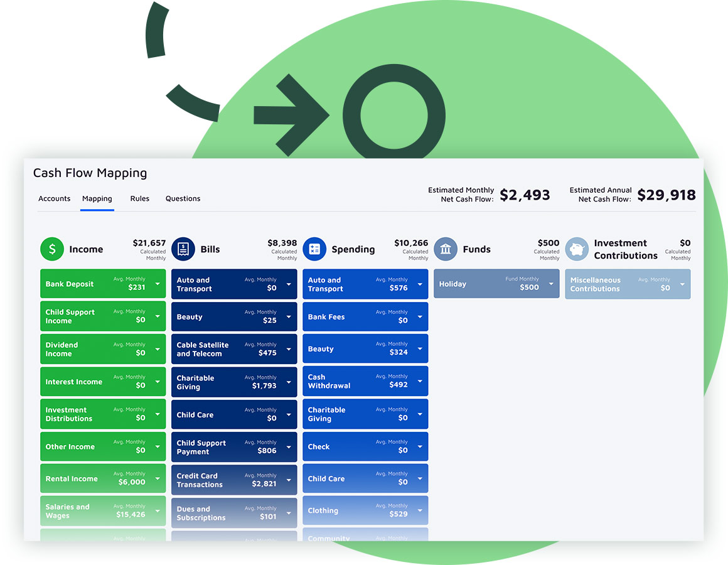728x565 pixels.
Task: Open the Bank Fees dropdown arrow
Action: point(420,316)
